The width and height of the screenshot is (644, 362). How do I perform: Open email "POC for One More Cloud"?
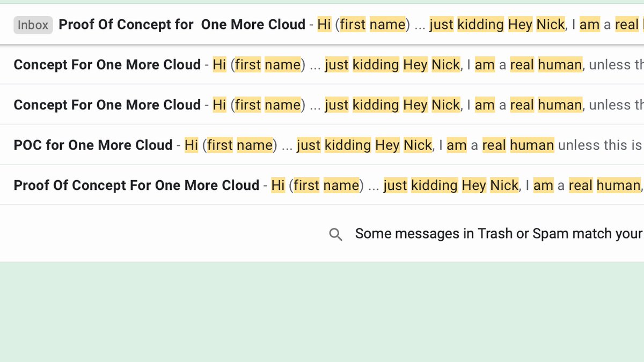[x=322, y=145]
